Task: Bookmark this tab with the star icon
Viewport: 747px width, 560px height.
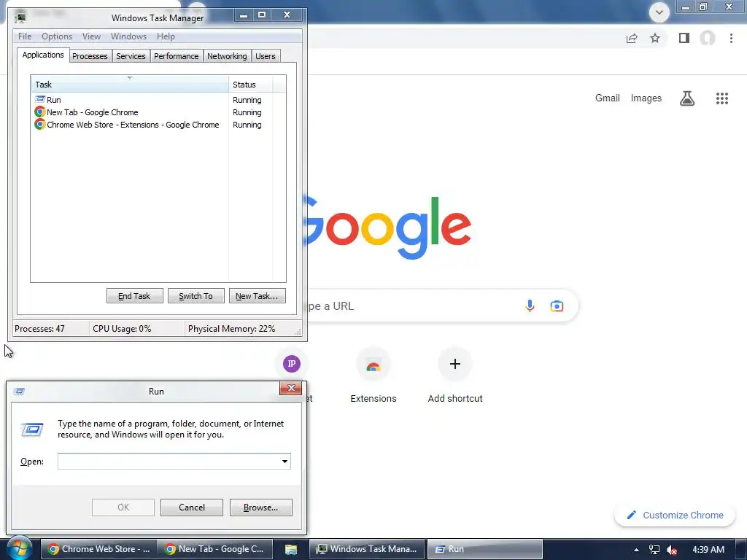Action: coord(655,38)
